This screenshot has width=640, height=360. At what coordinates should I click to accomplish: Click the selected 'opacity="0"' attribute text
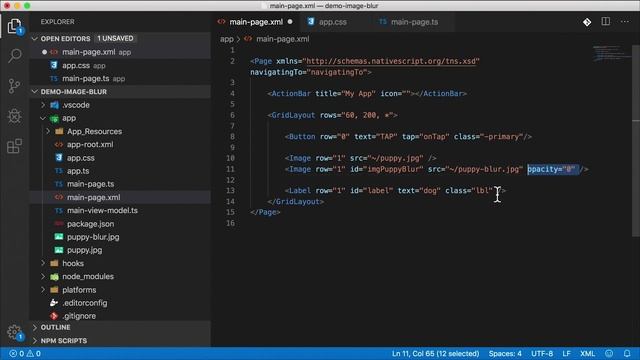[551, 169]
